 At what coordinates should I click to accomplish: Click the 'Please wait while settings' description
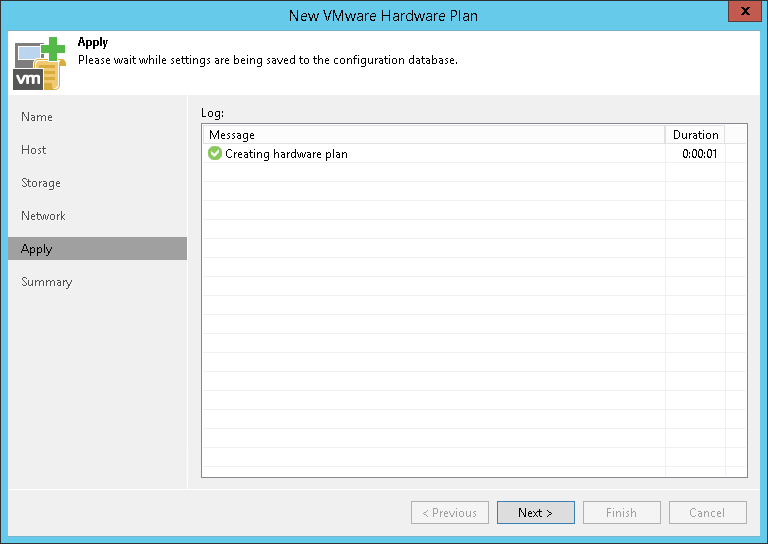click(x=268, y=60)
